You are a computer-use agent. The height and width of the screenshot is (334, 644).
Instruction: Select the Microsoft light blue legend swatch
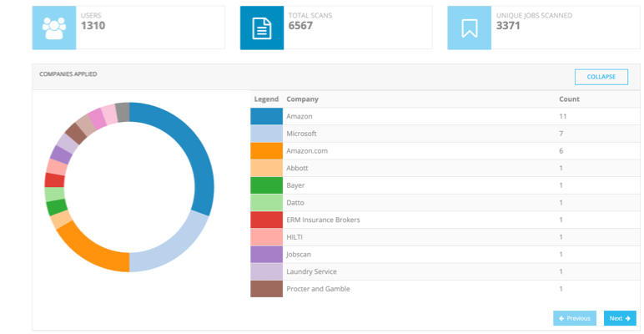(267, 134)
